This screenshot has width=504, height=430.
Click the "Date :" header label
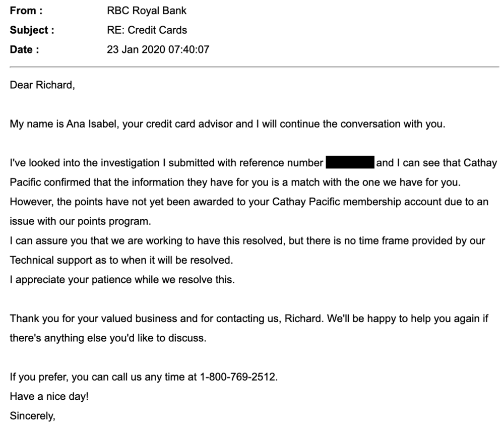tap(24, 49)
